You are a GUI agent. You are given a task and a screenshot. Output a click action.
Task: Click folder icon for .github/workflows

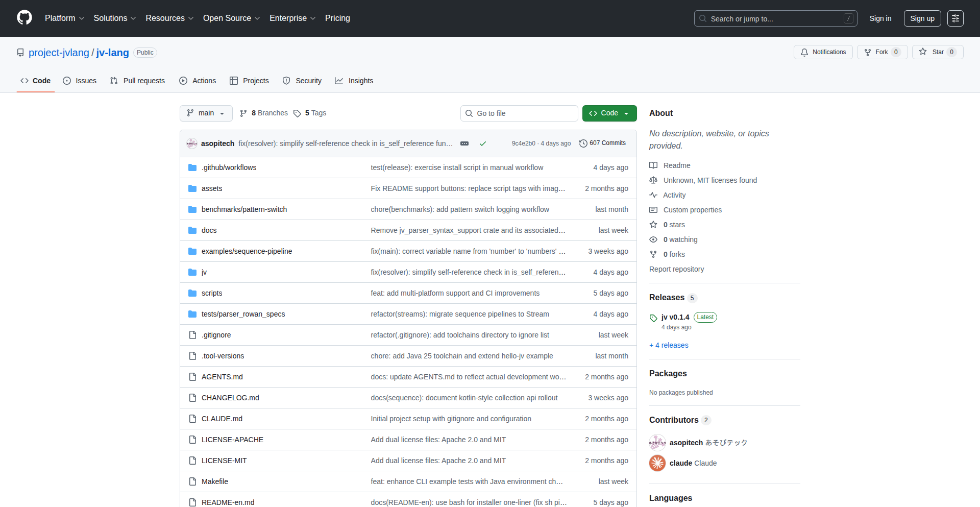[192, 167]
